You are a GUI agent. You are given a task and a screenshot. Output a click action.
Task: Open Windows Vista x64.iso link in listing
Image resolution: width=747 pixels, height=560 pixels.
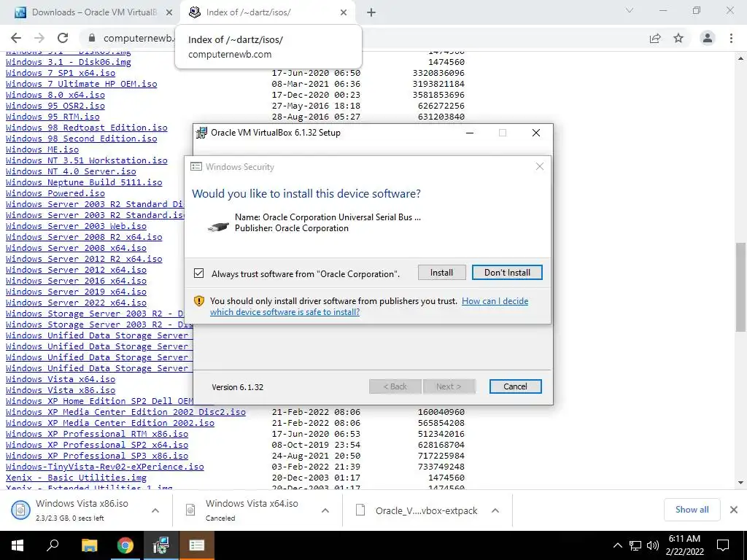(x=61, y=379)
